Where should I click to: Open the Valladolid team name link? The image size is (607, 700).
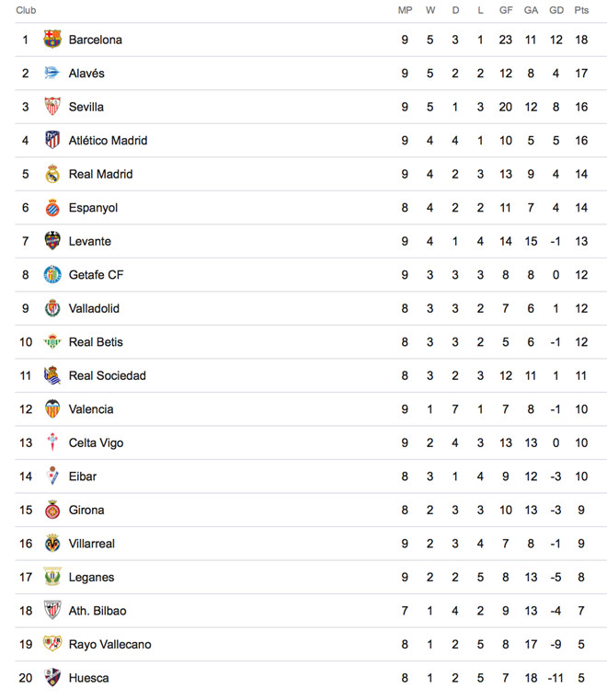click(x=94, y=308)
